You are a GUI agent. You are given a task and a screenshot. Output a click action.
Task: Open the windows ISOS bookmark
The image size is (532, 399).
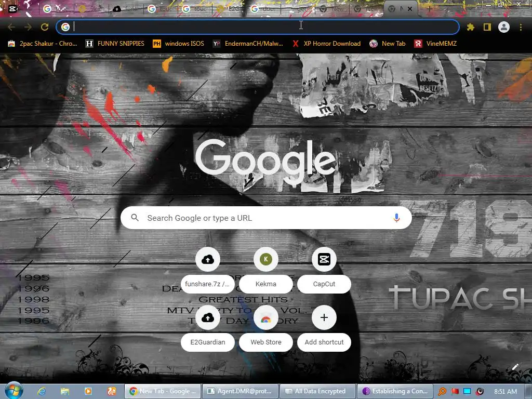tap(179, 44)
